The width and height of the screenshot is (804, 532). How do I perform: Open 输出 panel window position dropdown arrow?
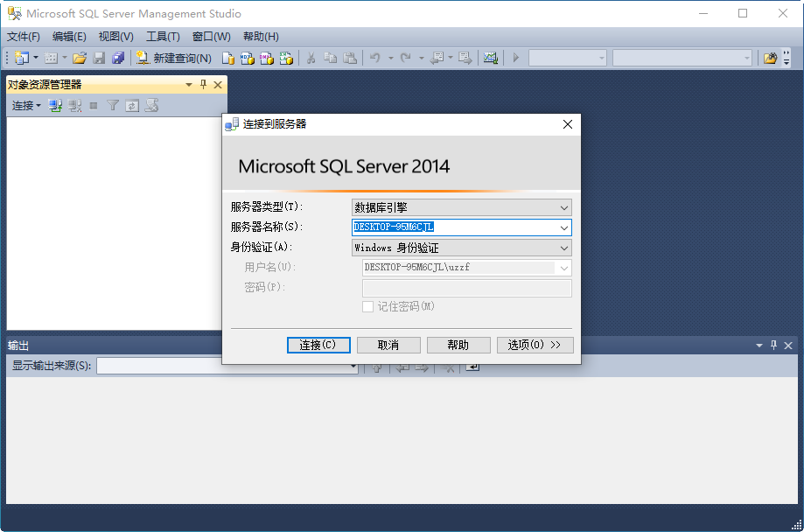coord(759,346)
